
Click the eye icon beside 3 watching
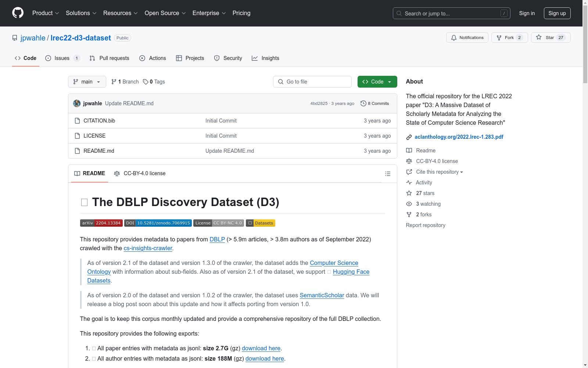[409, 204]
